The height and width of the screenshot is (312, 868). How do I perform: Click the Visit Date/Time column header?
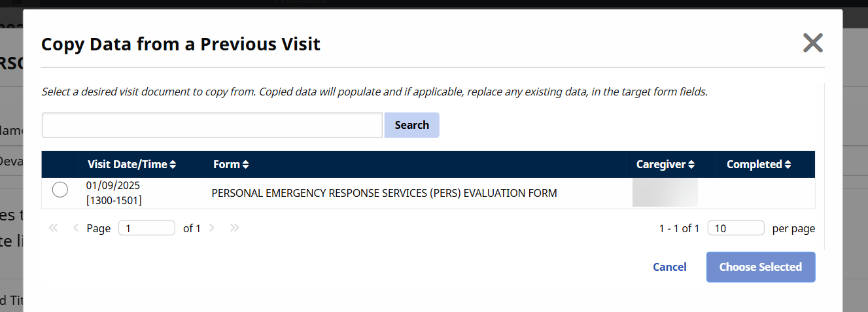pyautogui.click(x=127, y=165)
